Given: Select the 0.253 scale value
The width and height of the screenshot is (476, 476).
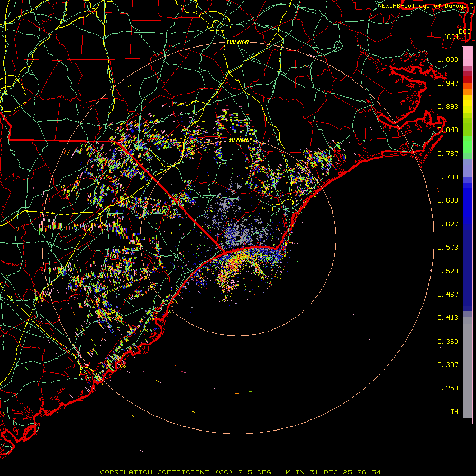Looking at the screenshot, I should 448,388.
